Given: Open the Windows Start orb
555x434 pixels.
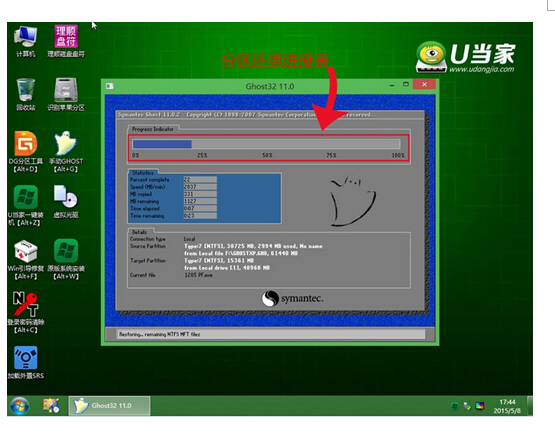Looking at the screenshot, I should pyautogui.click(x=19, y=406).
